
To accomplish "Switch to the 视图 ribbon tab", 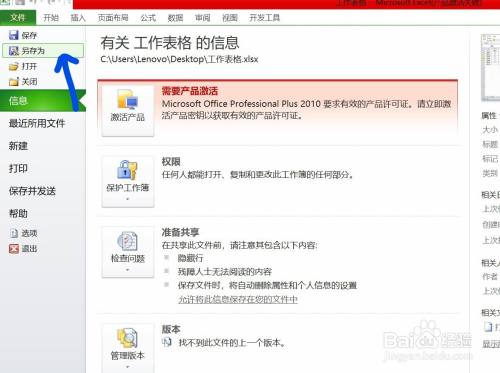I will pos(230,18).
